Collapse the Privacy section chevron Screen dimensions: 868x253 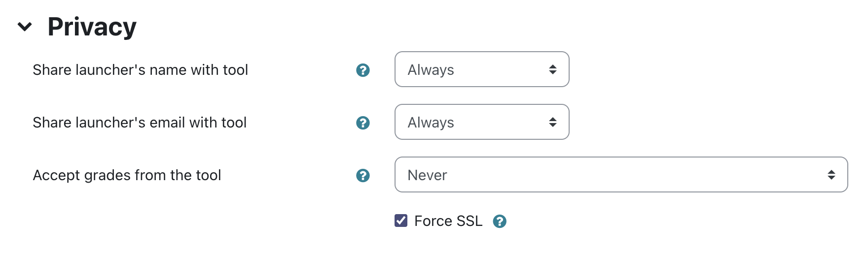click(25, 27)
